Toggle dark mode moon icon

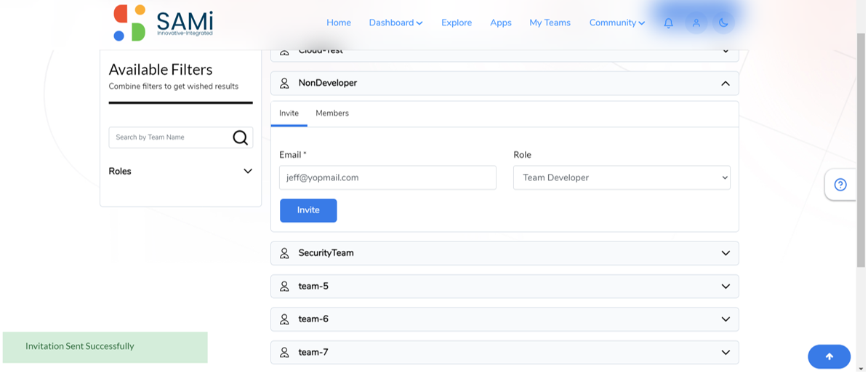723,23
